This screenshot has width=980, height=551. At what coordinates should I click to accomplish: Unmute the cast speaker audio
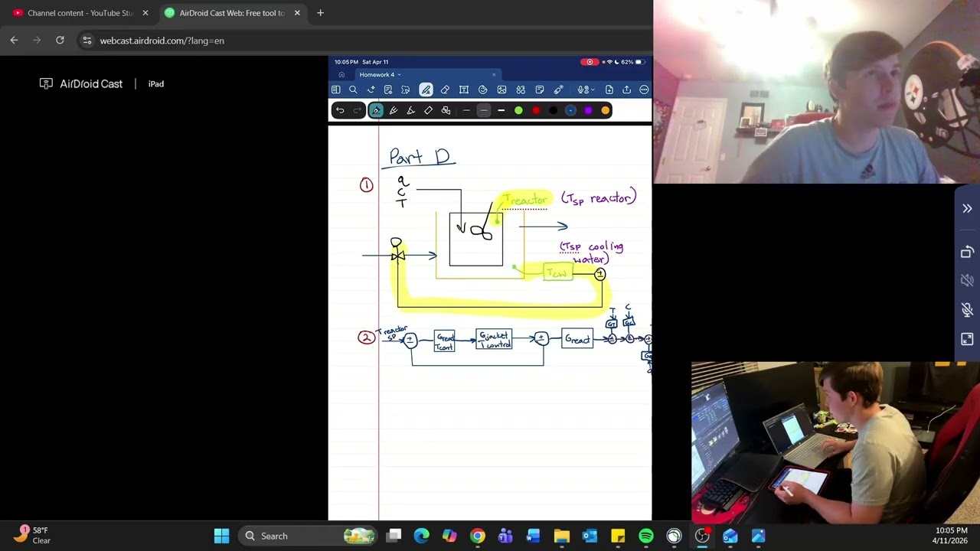point(967,281)
